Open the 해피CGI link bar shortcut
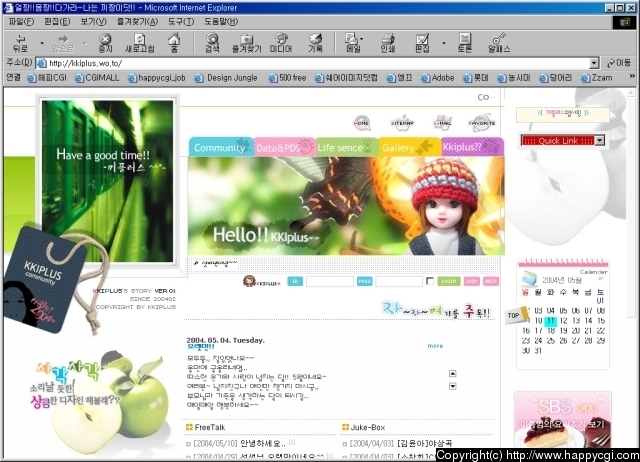This screenshot has width=640, height=462. tap(47, 78)
